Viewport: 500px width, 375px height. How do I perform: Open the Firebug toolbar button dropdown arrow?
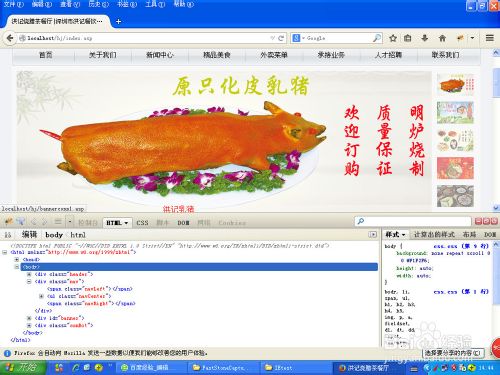[472, 38]
